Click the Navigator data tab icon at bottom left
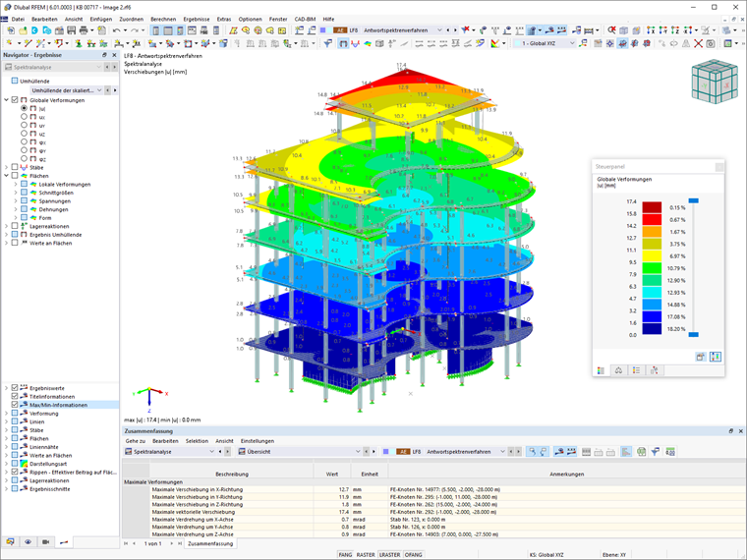 point(10,542)
